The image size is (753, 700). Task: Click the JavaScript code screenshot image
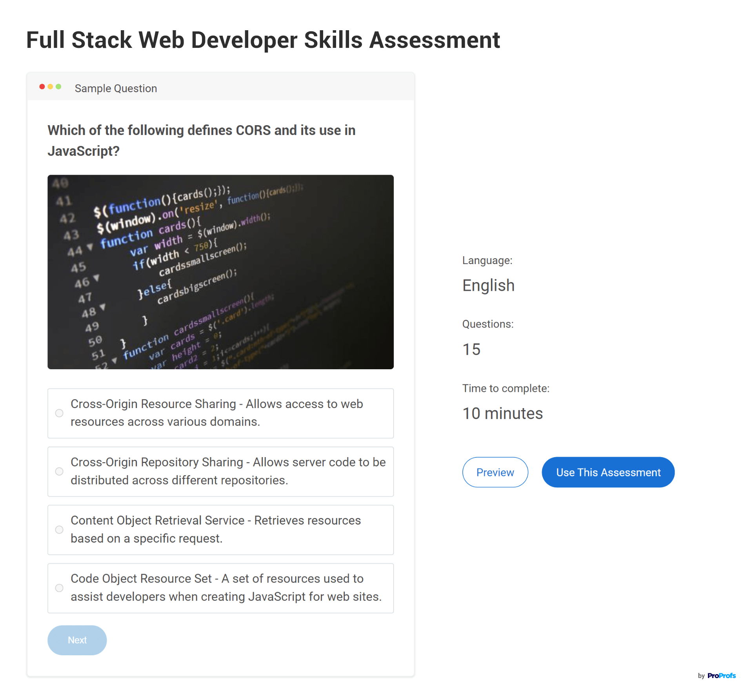coord(220,272)
